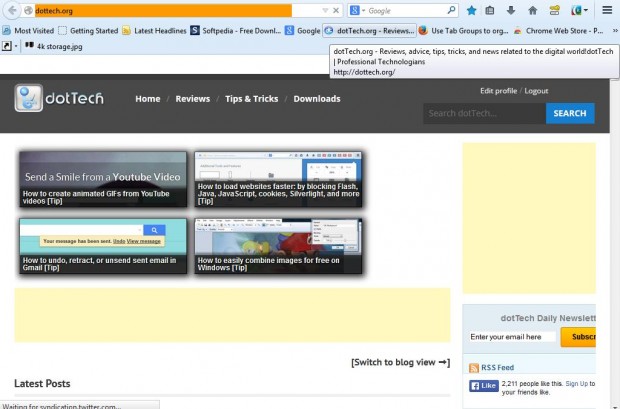
Task: Open the Getting Started bookmark
Action: click(x=88, y=30)
